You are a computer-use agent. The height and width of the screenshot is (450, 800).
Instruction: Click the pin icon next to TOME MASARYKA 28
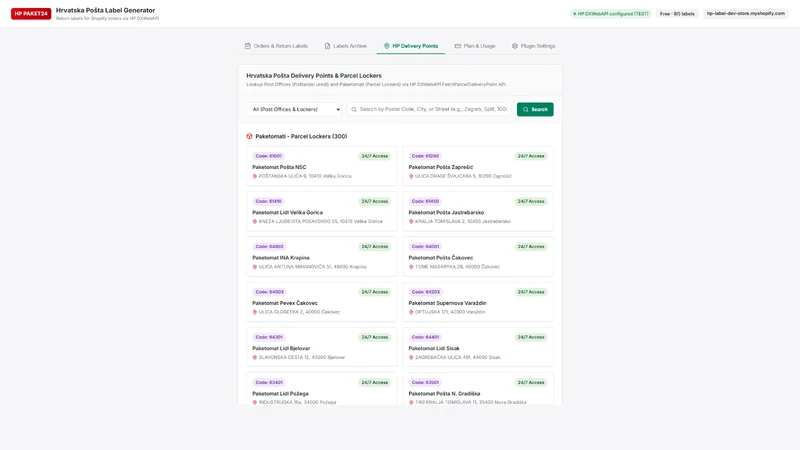point(411,267)
